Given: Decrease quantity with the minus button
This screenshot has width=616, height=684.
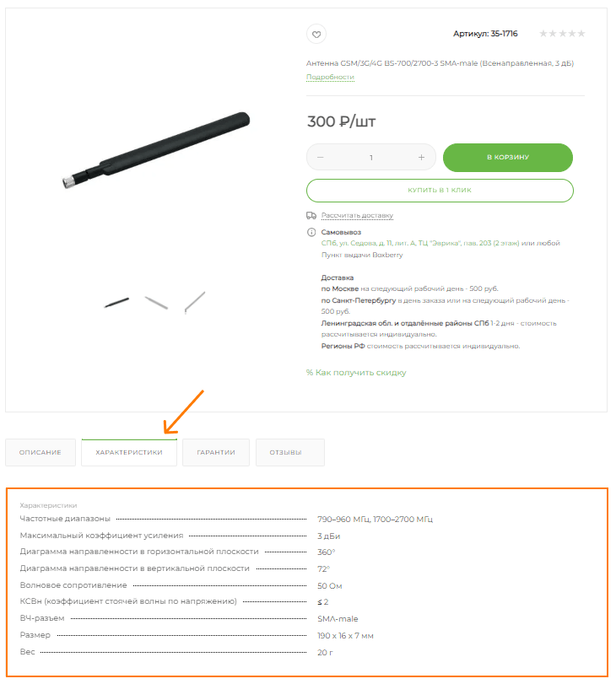Looking at the screenshot, I should tap(321, 157).
